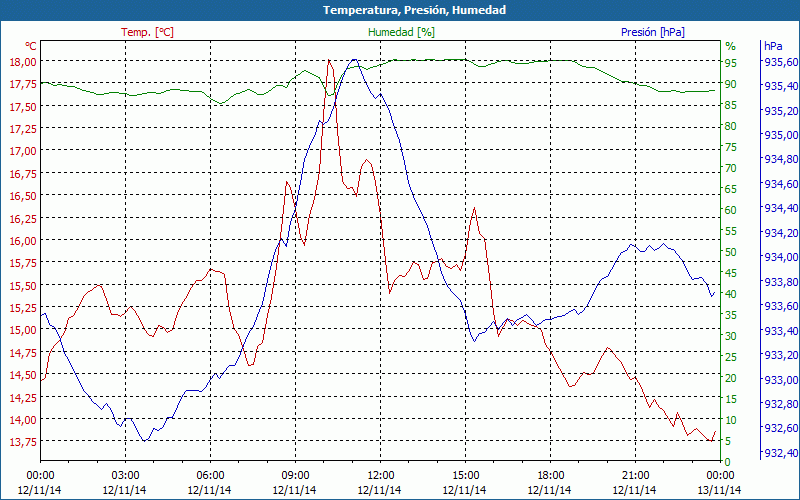Screen dimensions: 800x500
Task: Click temperature axis value '15,75'
Action: (x=23, y=262)
